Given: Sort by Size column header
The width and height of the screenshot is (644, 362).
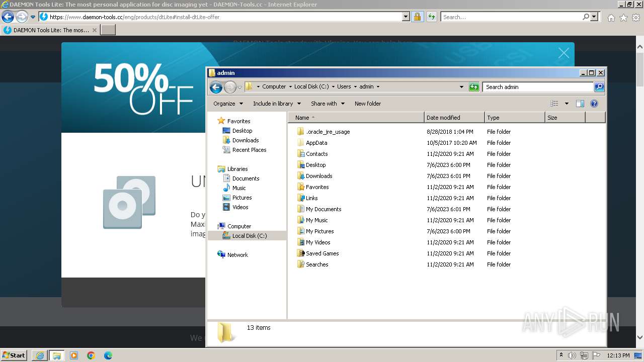Looking at the screenshot, I should click(565, 118).
